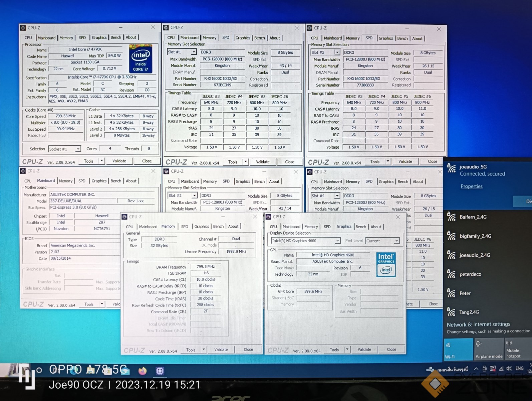Click the Intel Graphics logo
532x401 pixels.
pos(386,264)
